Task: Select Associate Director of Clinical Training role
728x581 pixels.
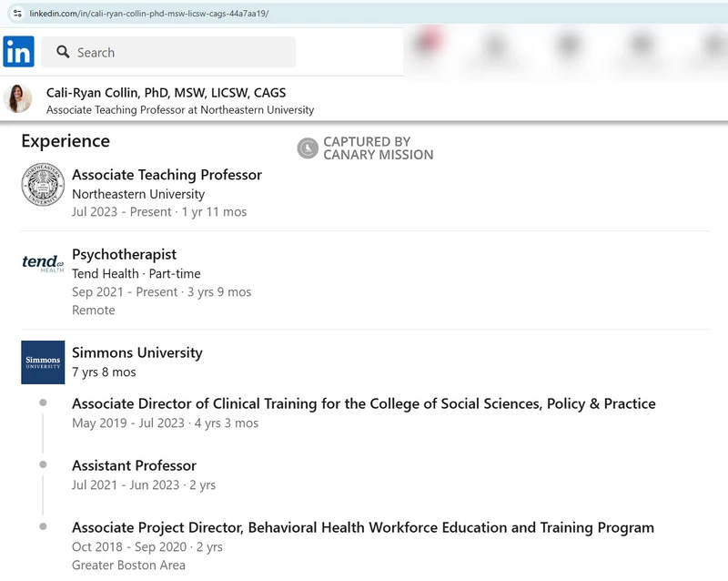Action: (x=363, y=403)
